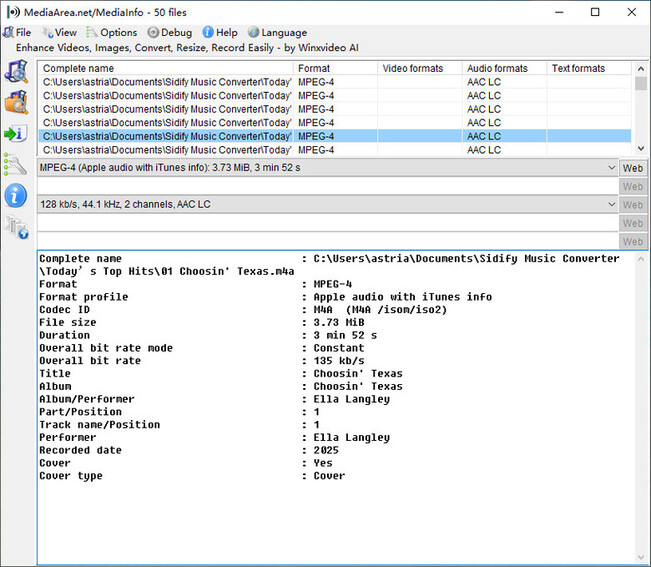
Task: Minimize the MediaInfo window
Action: pyautogui.click(x=559, y=12)
